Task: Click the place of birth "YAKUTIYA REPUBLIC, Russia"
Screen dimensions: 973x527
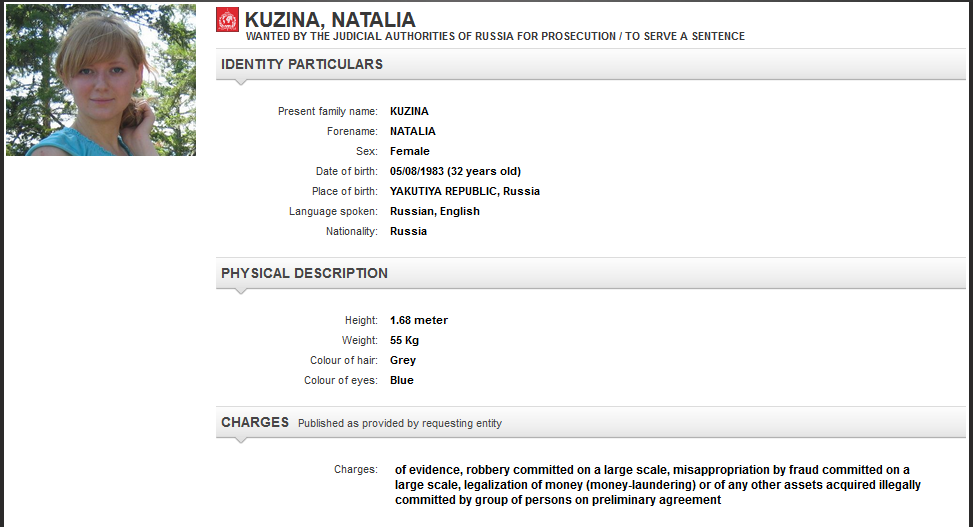Action: click(465, 191)
